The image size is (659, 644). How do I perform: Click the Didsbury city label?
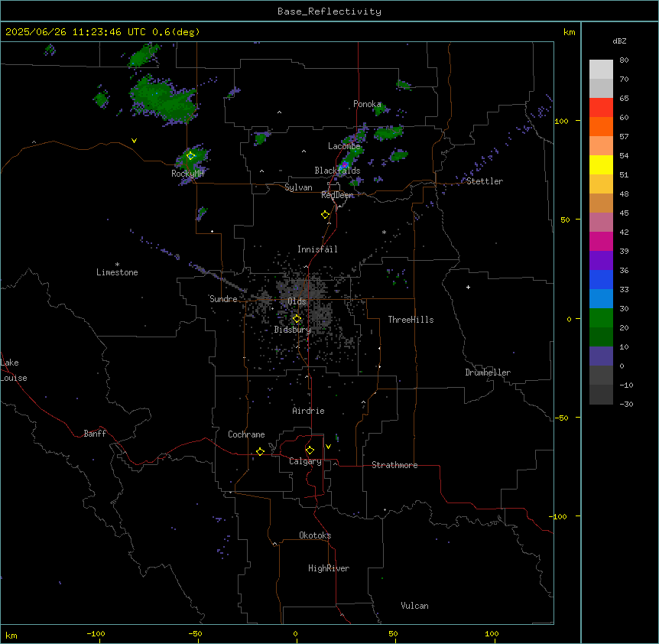tap(293, 330)
